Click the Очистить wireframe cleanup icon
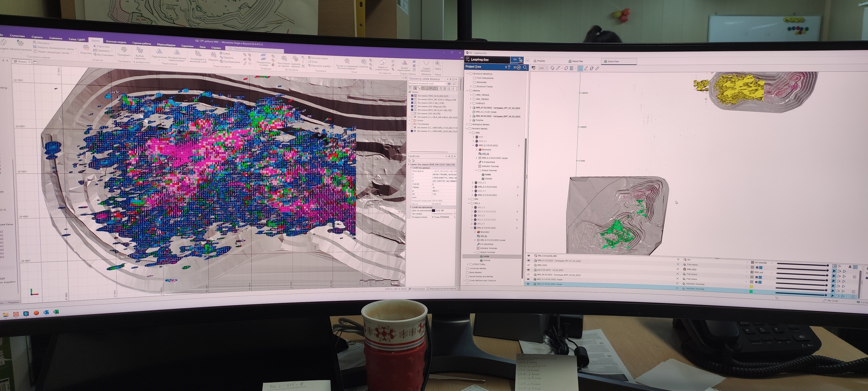 click(86, 47)
